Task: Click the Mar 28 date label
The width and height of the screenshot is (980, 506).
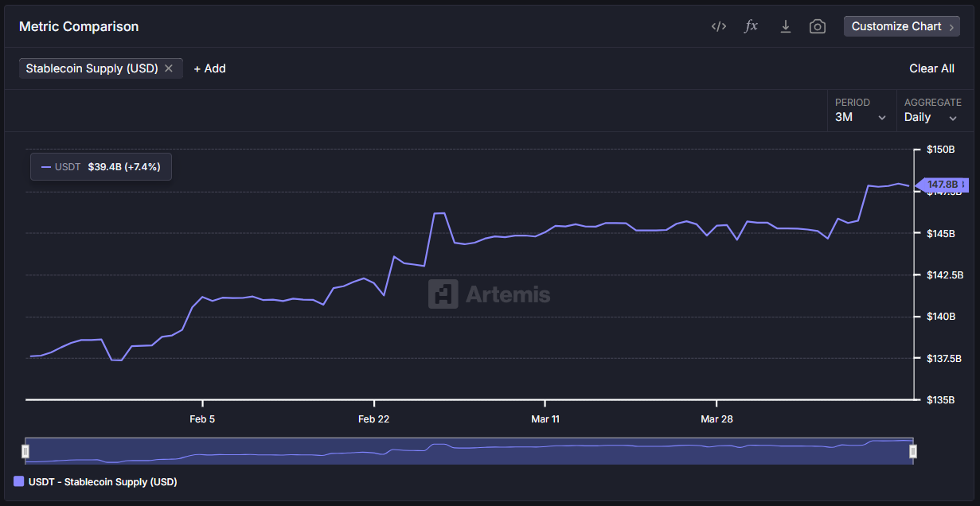Action: coord(716,418)
